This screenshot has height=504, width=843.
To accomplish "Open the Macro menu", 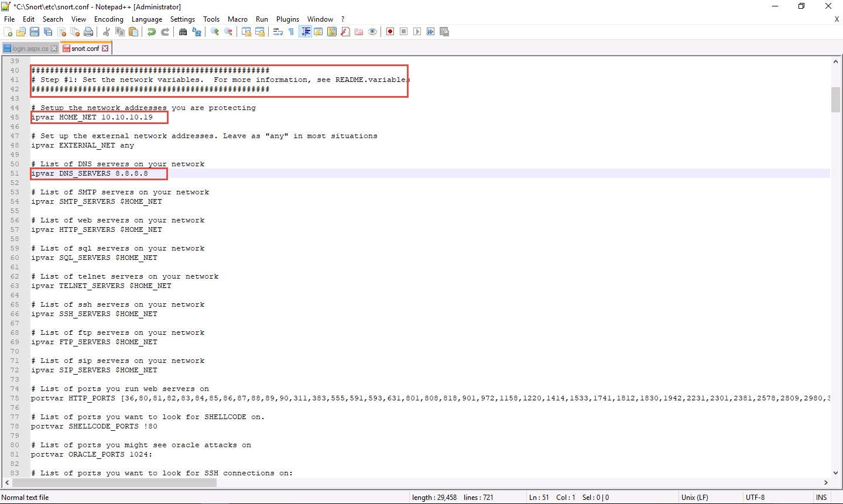I will point(238,19).
